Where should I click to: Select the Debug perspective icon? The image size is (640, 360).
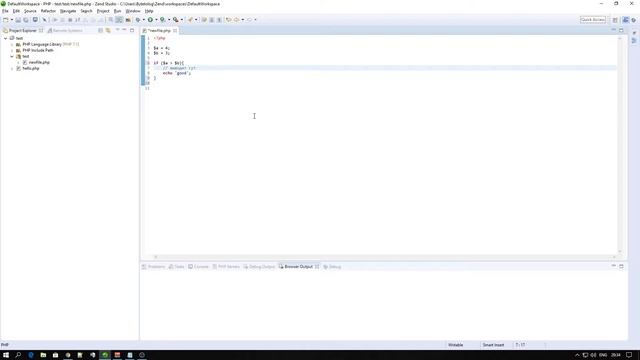click(634, 20)
